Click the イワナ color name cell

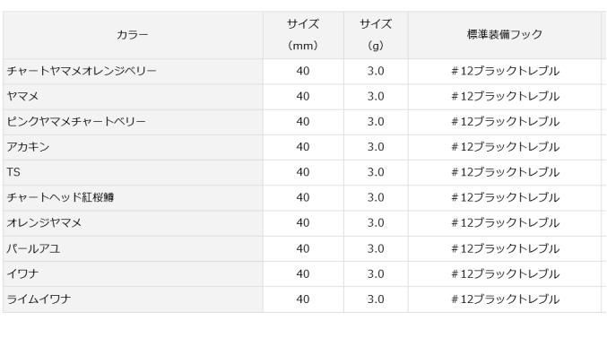tap(22, 273)
